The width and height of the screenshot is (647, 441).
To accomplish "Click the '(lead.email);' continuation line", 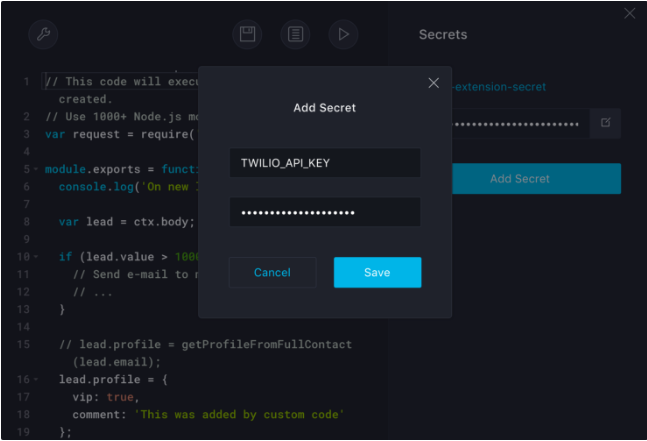I will tap(116, 362).
